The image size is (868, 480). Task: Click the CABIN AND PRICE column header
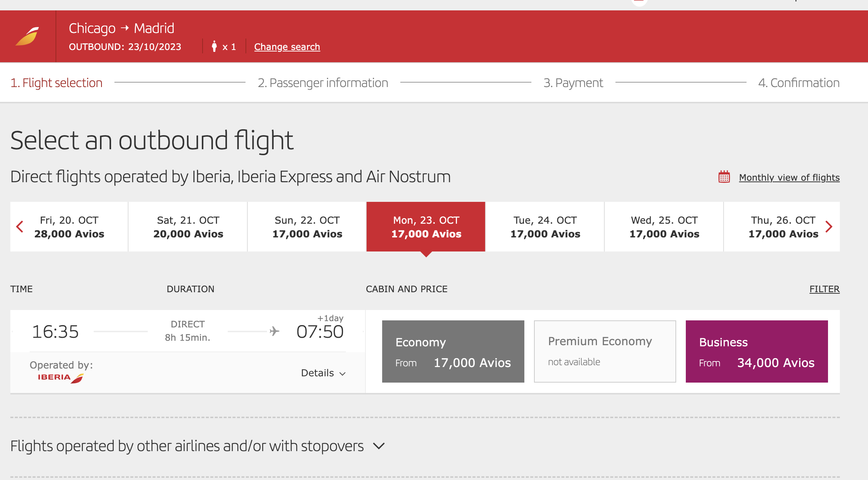click(x=407, y=289)
